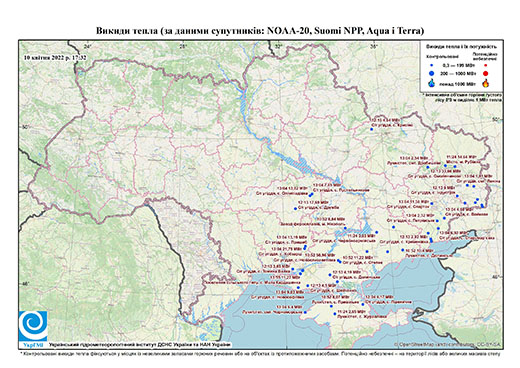
Task: Click the date stamp 10 квітня 2022
Action: (x=55, y=57)
